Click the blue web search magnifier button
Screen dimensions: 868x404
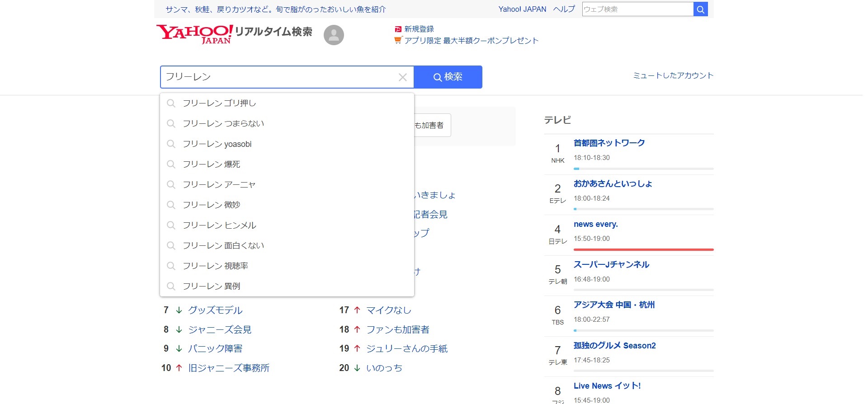coord(700,9)
